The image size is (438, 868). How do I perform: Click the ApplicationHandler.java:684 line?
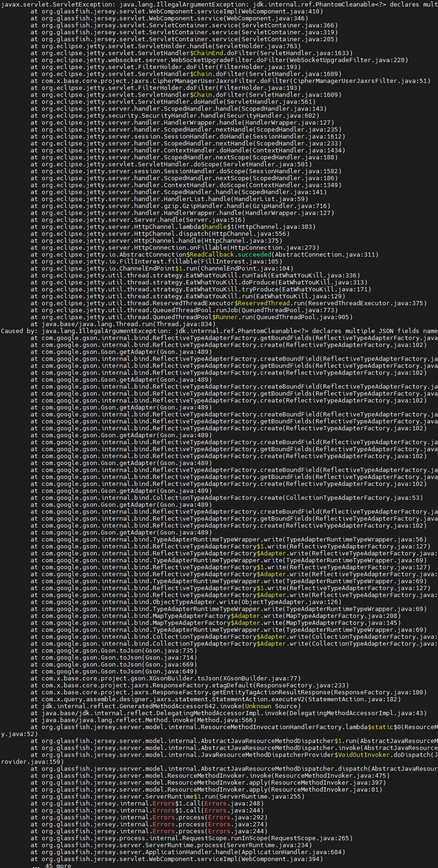click(x=188, y=852)
